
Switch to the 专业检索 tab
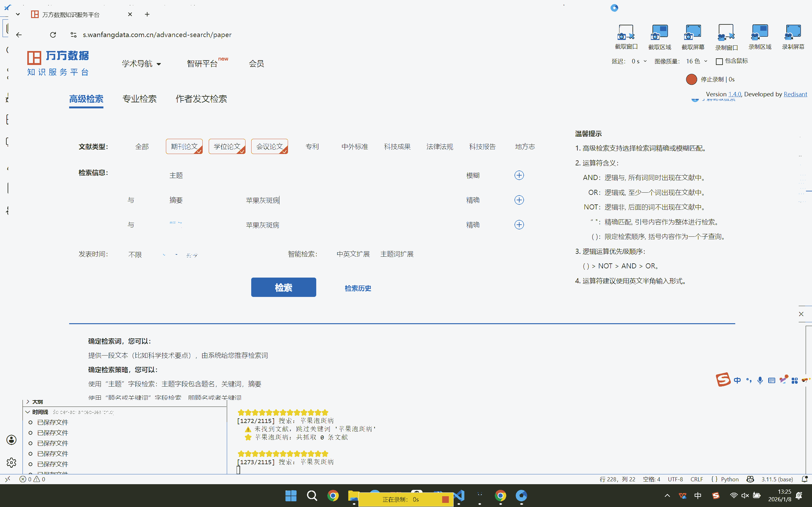click(139, 99)
